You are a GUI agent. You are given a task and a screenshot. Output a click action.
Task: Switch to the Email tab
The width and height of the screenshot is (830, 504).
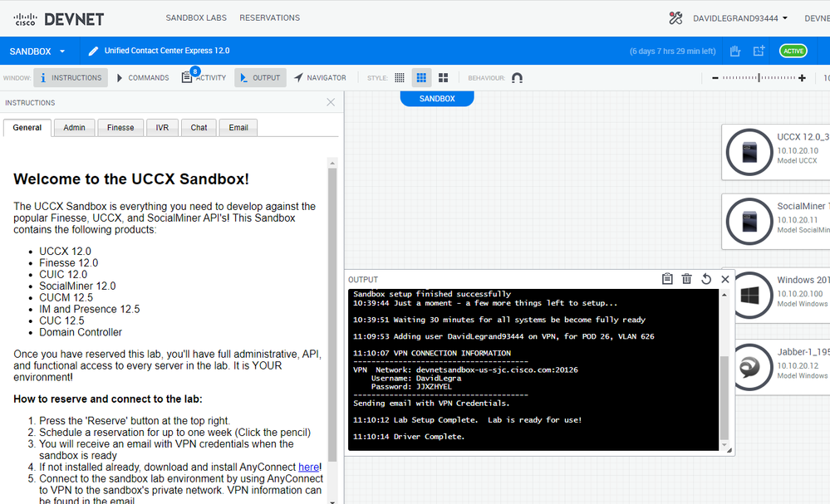[x=238, y=128]
